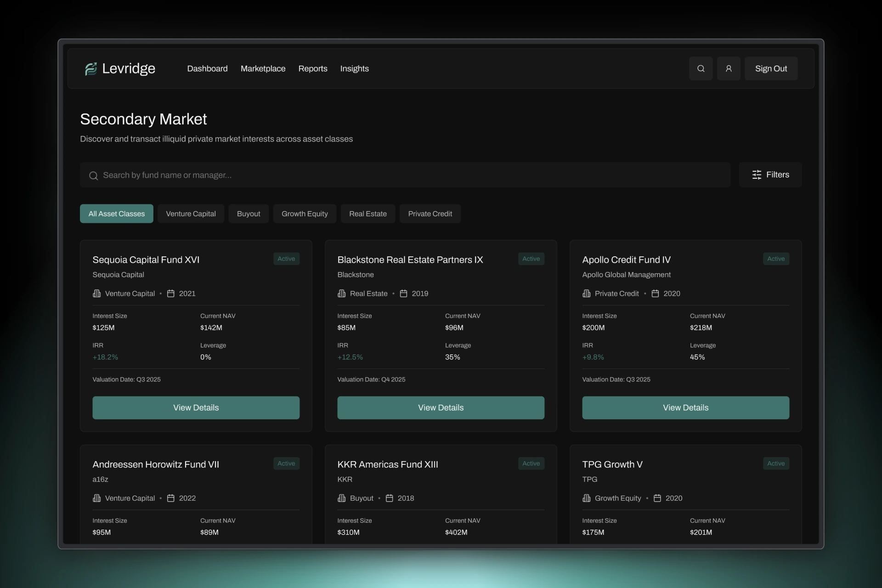This screenshot has width=882, height=588.
Task: Click the a16z manager name
Action: click(x=100, y=479)
